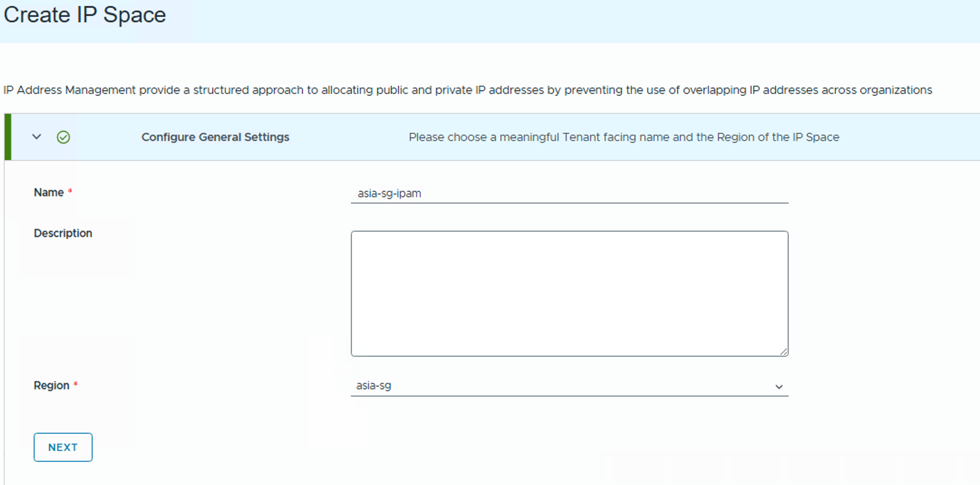The image size is (980, 485).
Task: Collapse the Configure General Settings chevron
Action: 37,137
